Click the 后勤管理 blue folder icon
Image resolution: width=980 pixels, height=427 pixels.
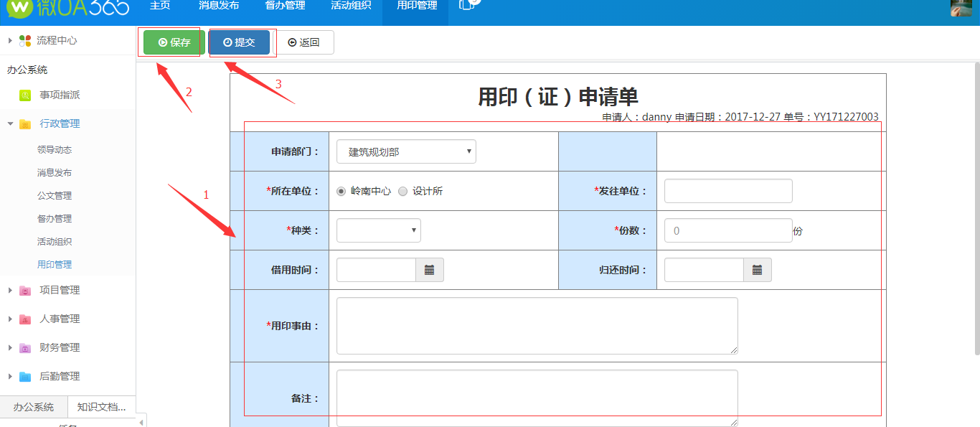pyautogui.click(x=25, y=377)
